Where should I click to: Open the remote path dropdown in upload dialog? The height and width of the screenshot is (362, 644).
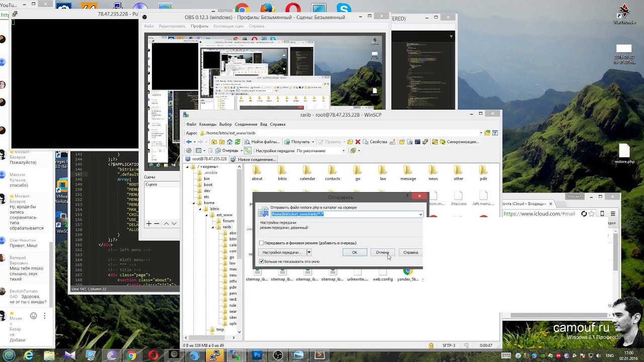point(421,214)
